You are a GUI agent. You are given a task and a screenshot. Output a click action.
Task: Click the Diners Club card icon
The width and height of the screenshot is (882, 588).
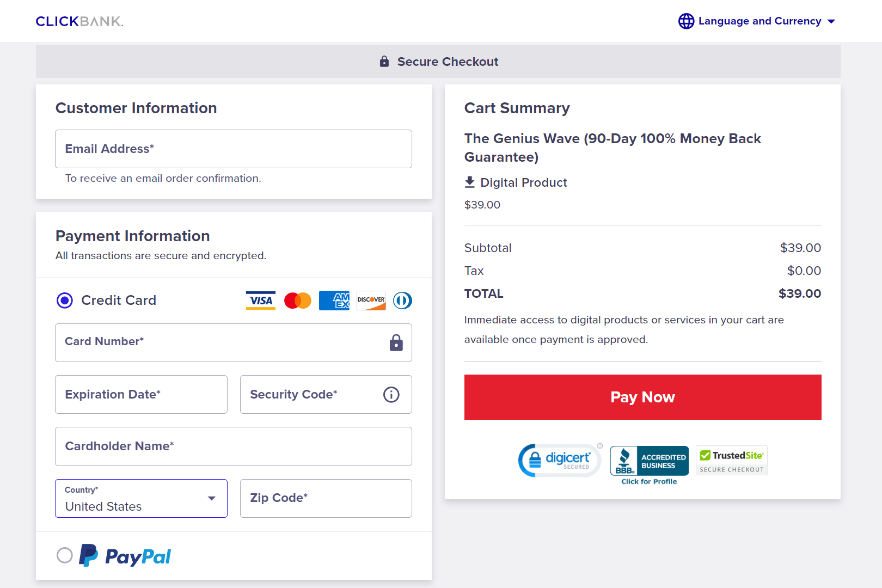[403, 301]
